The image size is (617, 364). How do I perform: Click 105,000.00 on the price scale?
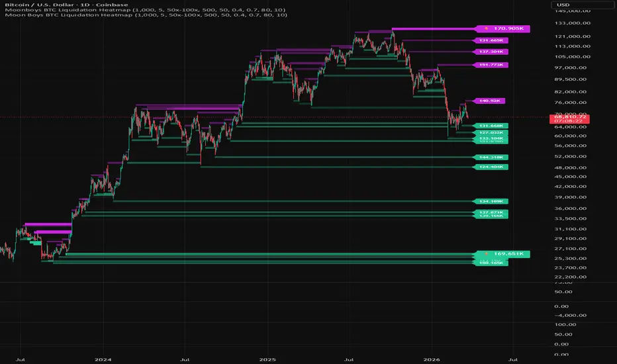tap(572, 57)
